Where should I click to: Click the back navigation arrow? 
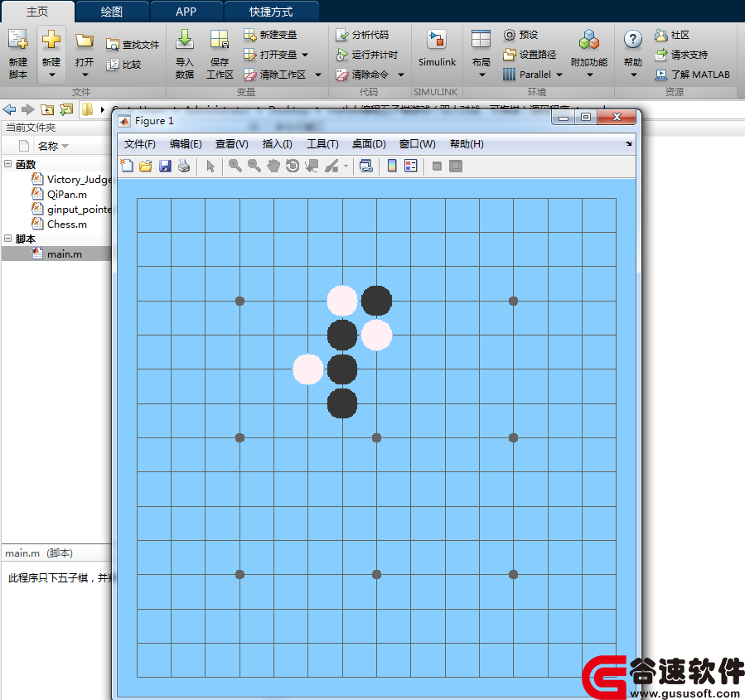point(9,109)
